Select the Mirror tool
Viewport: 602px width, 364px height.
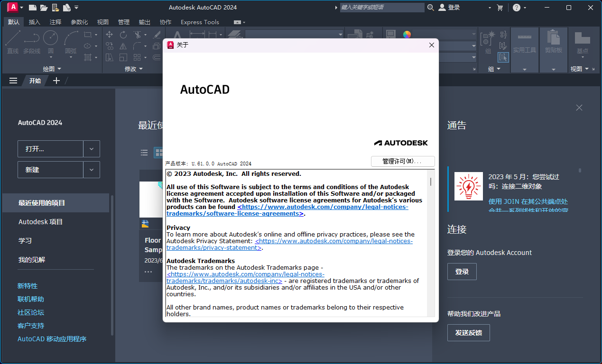click(x=123, y=46)
